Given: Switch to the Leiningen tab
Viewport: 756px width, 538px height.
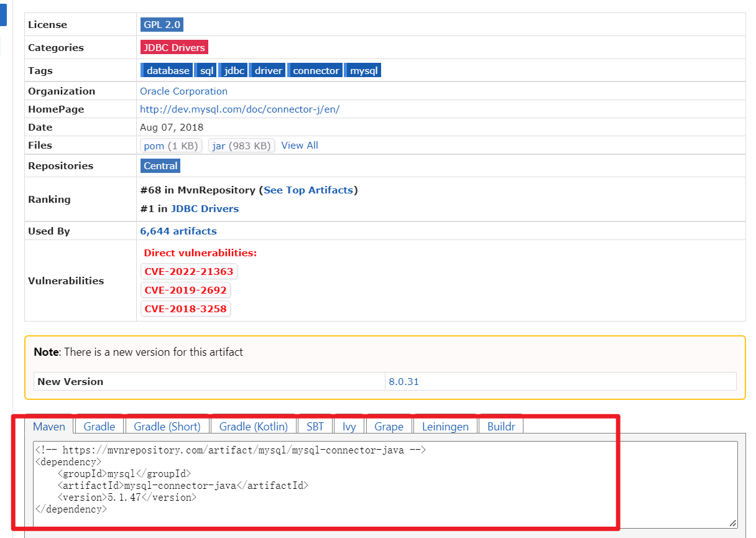Looking at the screenshot, I should [446, 426].
